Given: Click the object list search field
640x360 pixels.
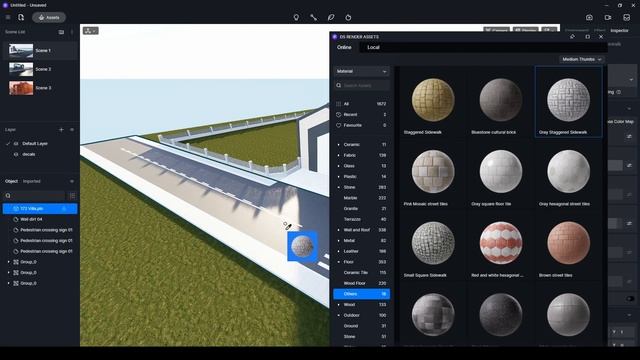Looking at the screenshot, I should (34, 196).
